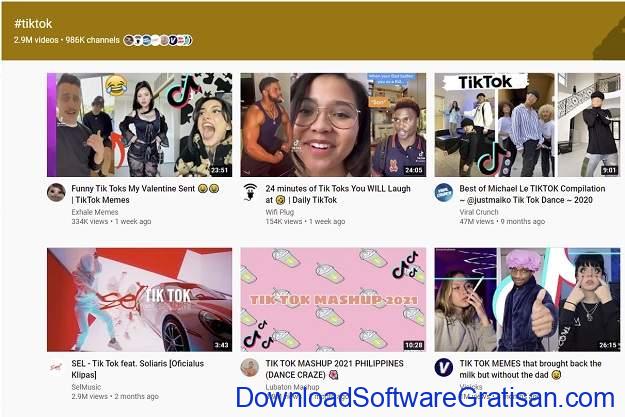Screen dimensions: 625x417
Task: Open Exhale Memes channel avatar
Action: pos(56,193)
